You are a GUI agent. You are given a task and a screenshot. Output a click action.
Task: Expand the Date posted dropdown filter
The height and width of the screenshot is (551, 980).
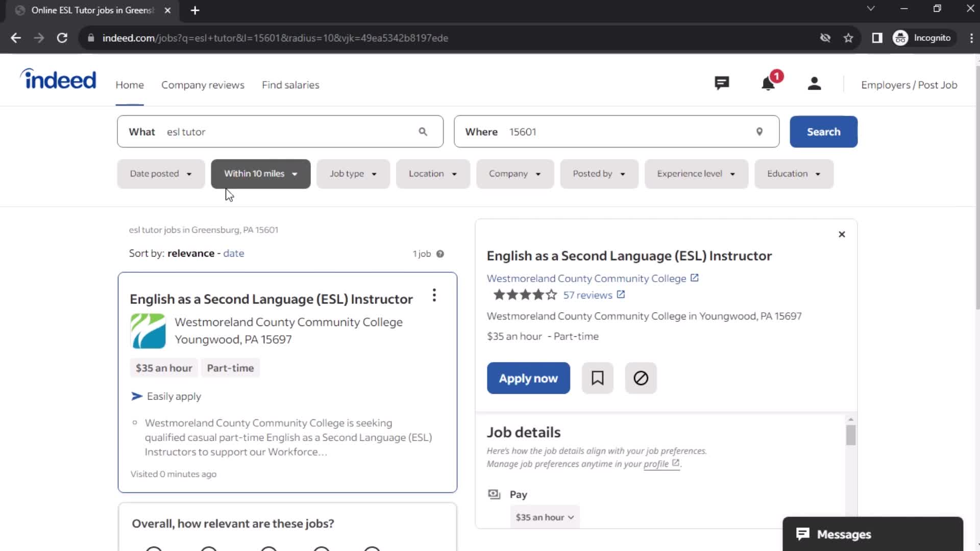click(x=160, y=173)
